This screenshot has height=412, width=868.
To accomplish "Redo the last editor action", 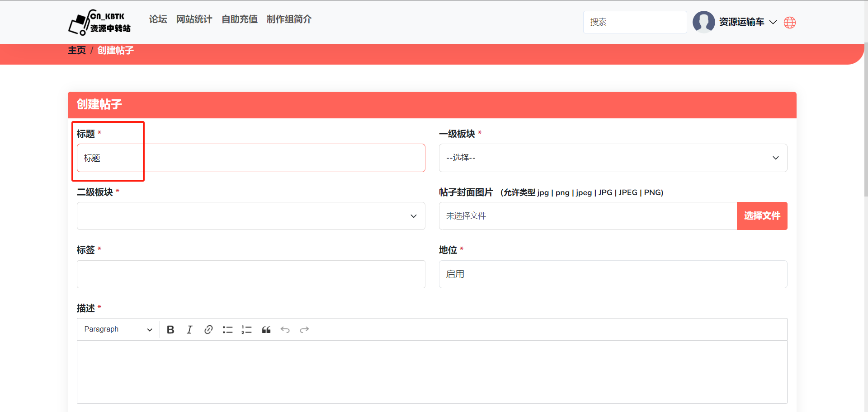I will tap(304, 330).
